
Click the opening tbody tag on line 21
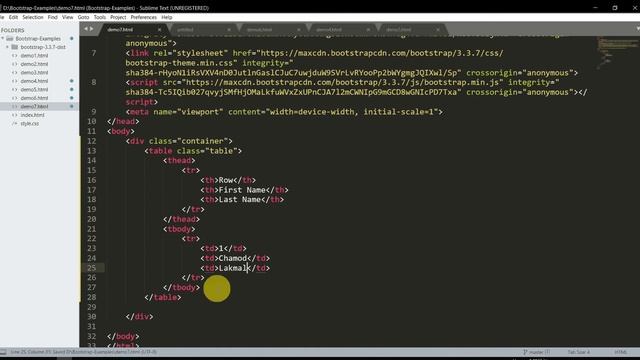click(x=179, y=229)
